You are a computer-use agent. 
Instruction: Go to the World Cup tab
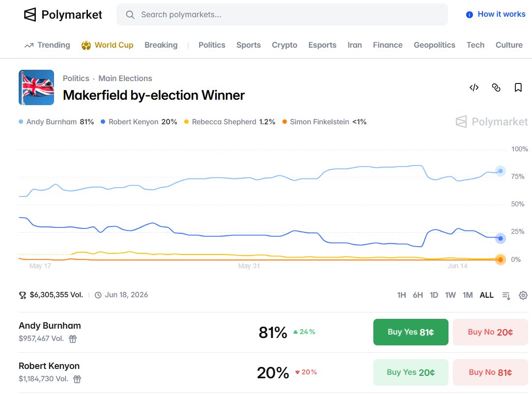click(x=107, y=45)
